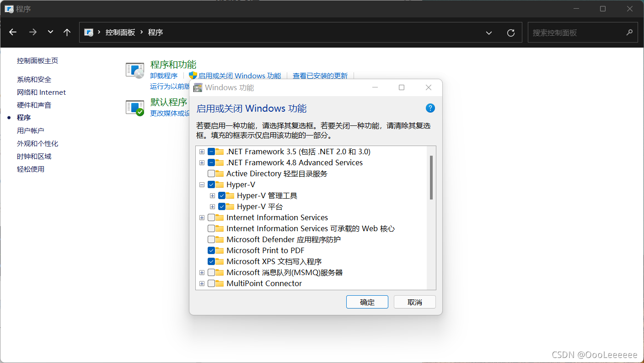This screenshot has height=363, width=644.
Task: Expand the Internet Information Services node
Action: pyautogui.click(x=202, y=217)
